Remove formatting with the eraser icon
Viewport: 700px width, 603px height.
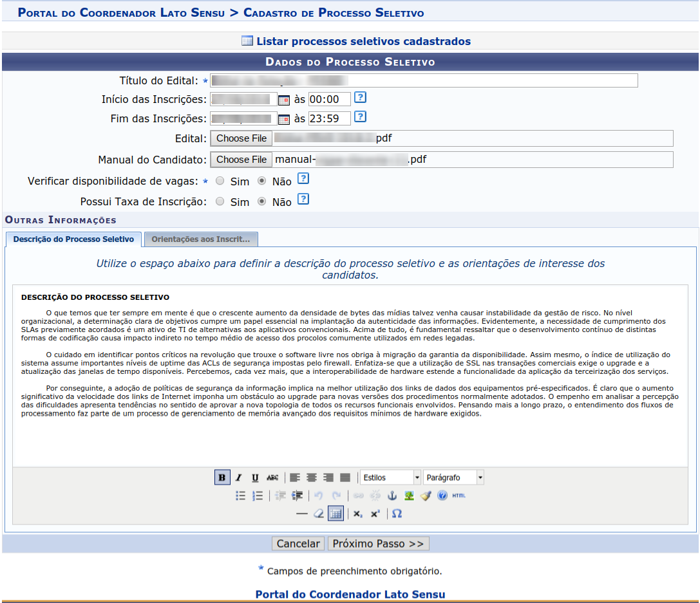[319, 514]
